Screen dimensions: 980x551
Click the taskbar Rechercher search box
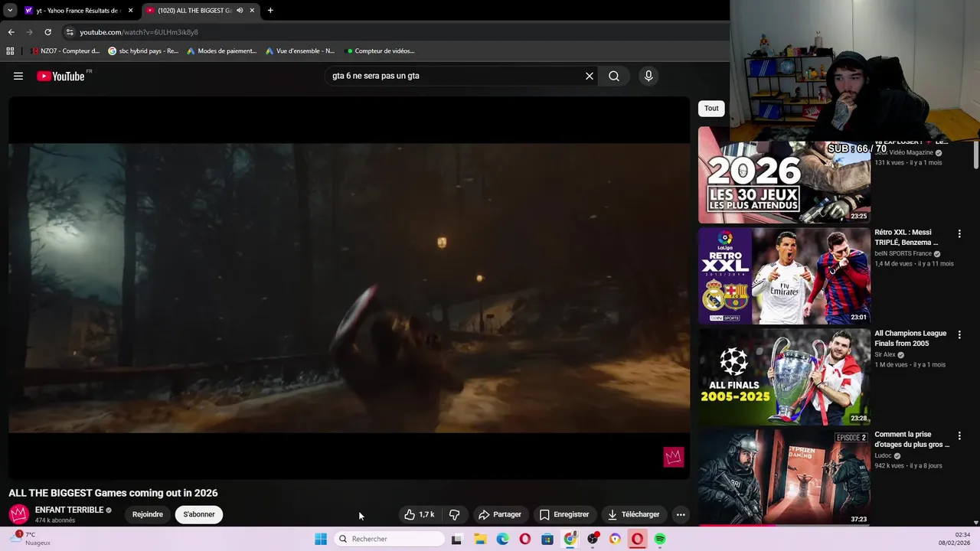(x=389, y=539)
